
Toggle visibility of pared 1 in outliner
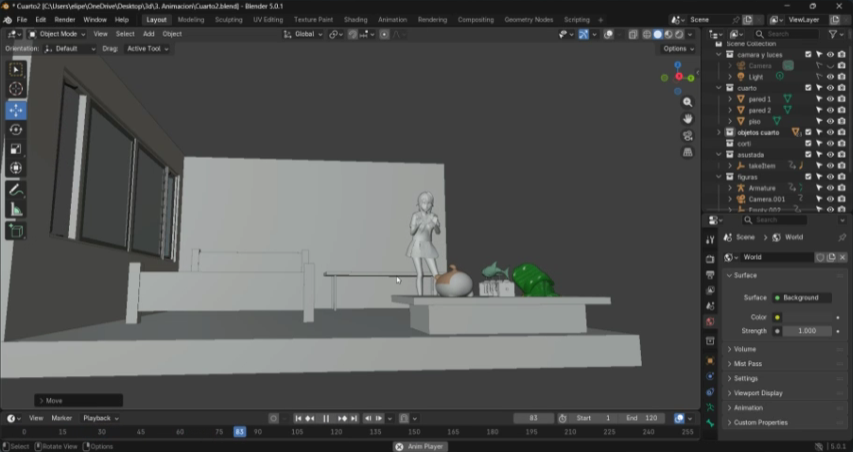click(x=829, y=99)
